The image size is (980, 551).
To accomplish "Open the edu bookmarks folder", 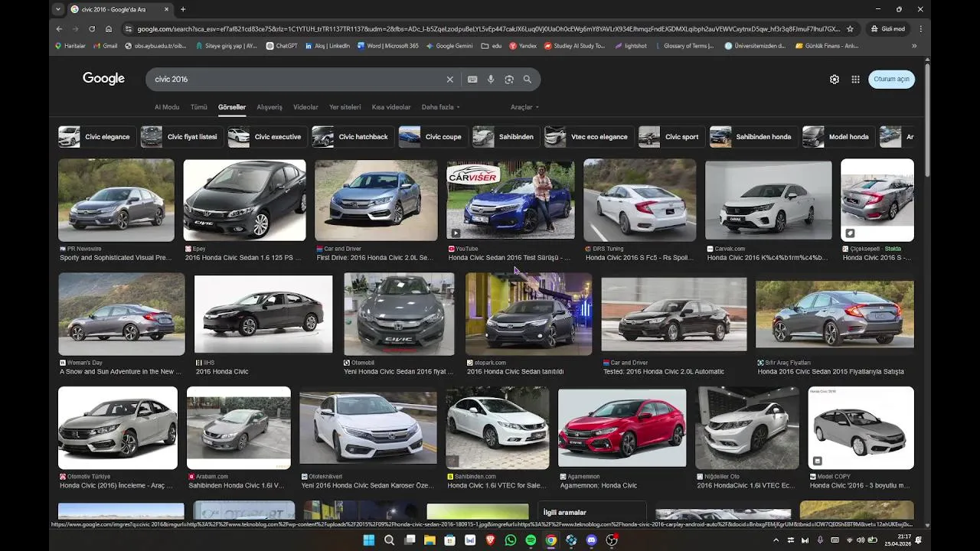I will click(492, 46).
